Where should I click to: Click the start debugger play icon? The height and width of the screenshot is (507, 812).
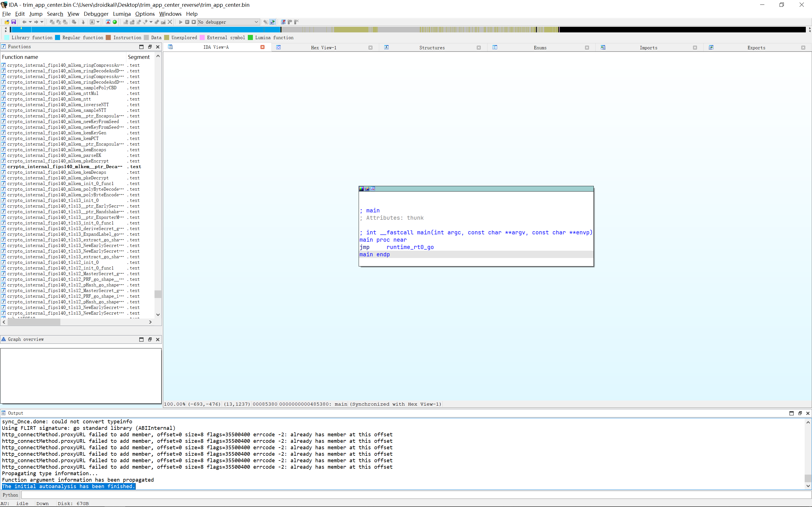coord(180,22)
